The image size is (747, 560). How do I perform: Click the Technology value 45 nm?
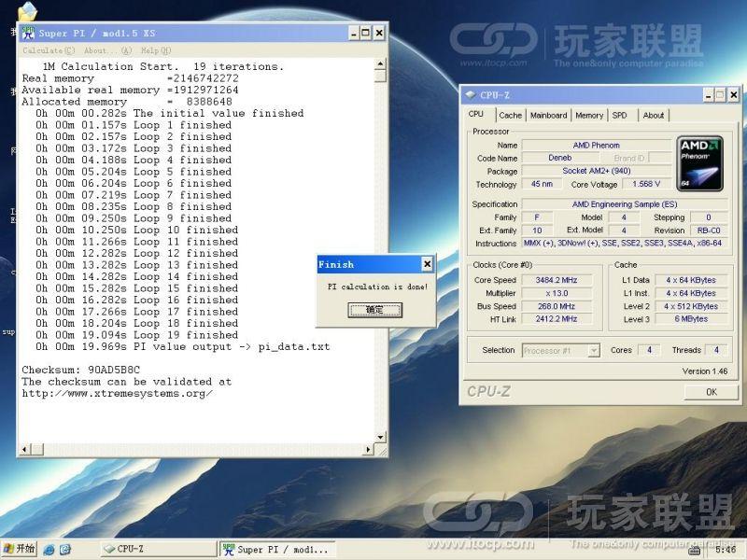pyautogui.click(x=542, y=184)
